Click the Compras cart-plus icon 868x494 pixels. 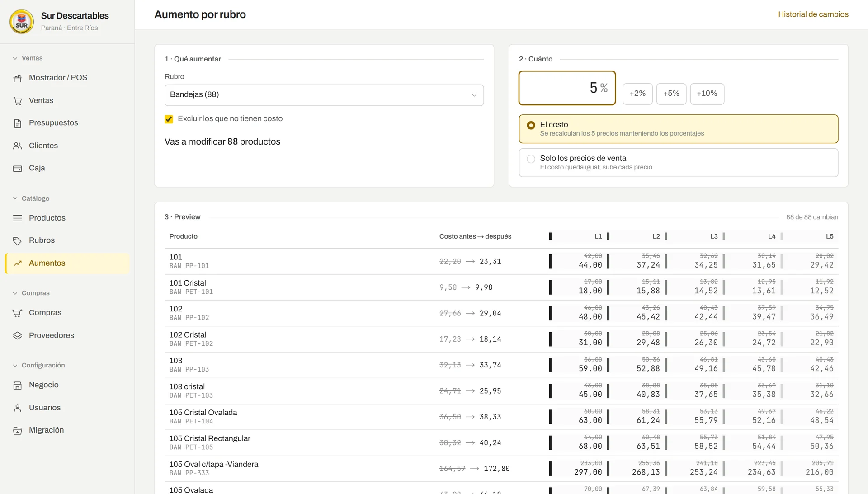[x=18, y=313]
